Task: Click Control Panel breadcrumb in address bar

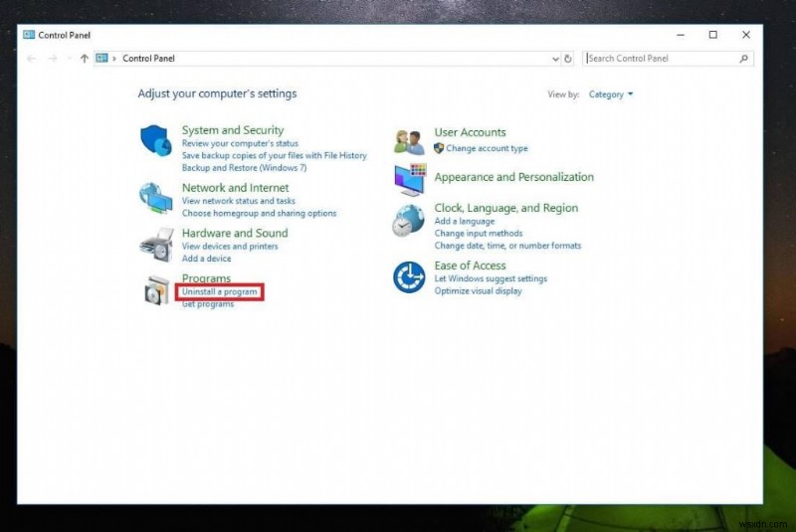Action: coord(148,59)
